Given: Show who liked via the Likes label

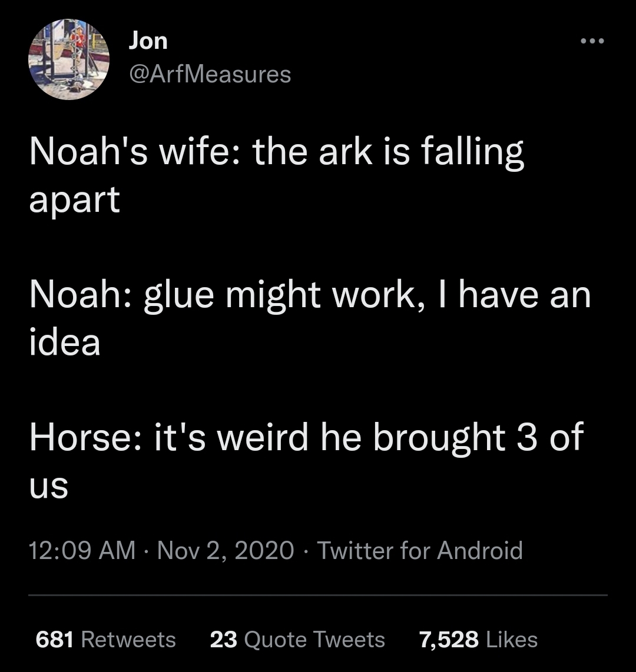Looking at the screenshot, I should (511, 640).
